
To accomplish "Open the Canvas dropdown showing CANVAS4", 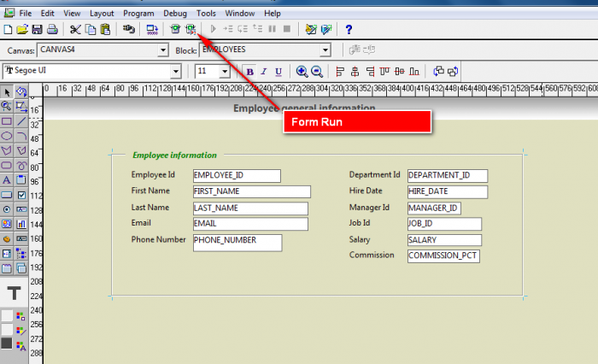I will (163, 50).
